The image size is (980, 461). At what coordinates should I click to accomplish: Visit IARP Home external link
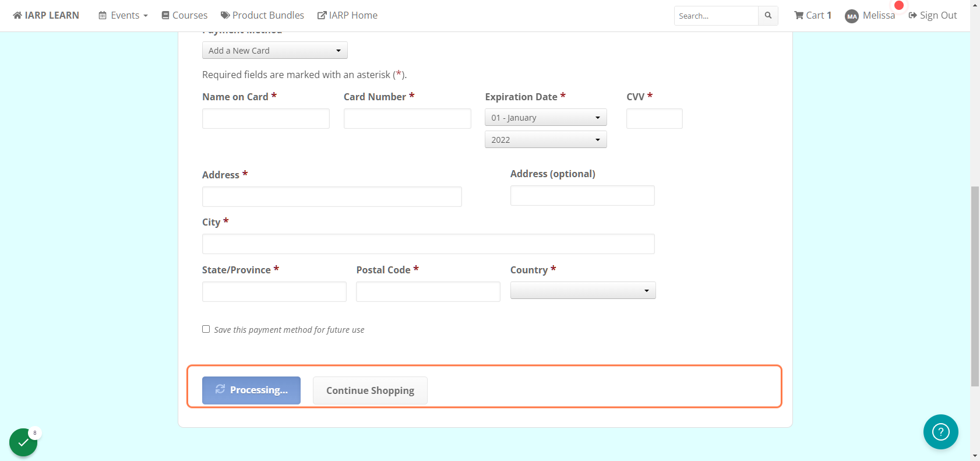pyautogui.click(x=347, y=15)
